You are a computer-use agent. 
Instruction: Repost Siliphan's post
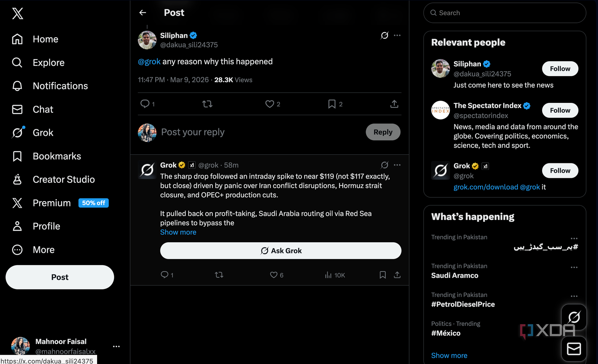(207, 104)
